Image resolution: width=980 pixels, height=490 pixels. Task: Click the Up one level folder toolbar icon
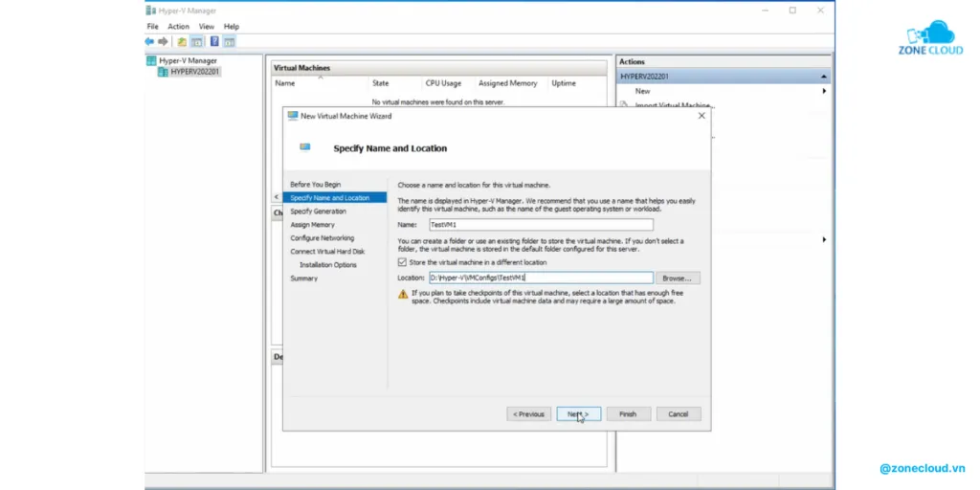point(181,42)
